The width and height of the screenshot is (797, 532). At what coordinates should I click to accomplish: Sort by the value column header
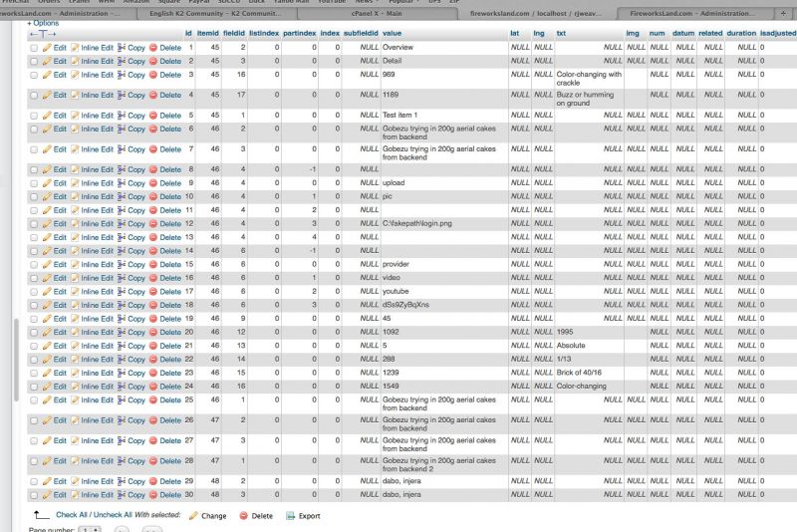pyautogui.click(x=392, y=33)
